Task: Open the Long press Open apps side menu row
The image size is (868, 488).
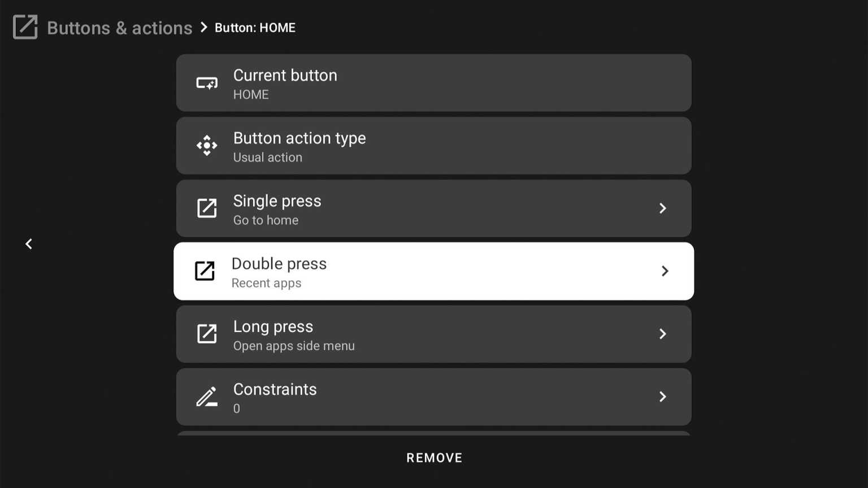Action: coord(434,334)
